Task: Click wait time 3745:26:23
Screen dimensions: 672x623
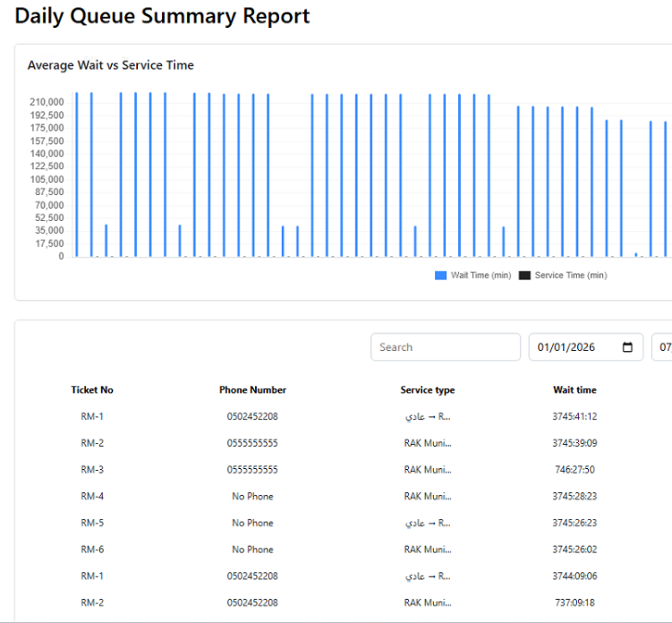Action: pyautogui.click(x=574, y=523)
